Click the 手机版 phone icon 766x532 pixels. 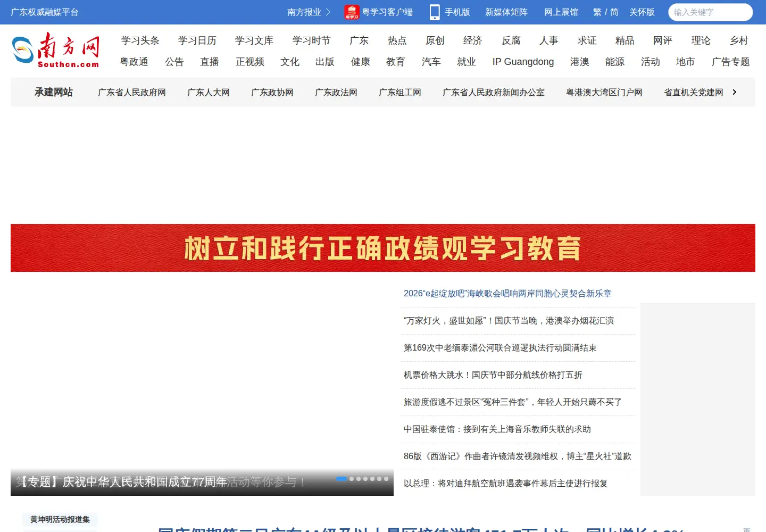pos(435,12)
